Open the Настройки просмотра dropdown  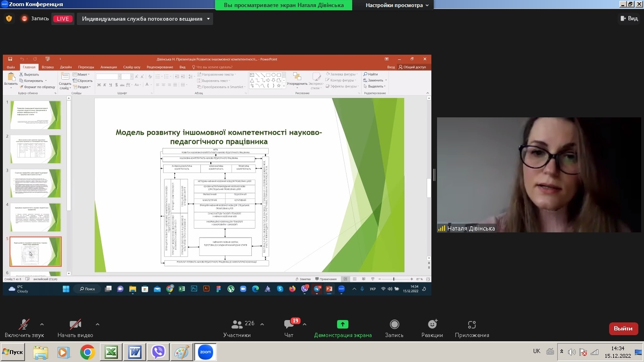tap(397, 5)
